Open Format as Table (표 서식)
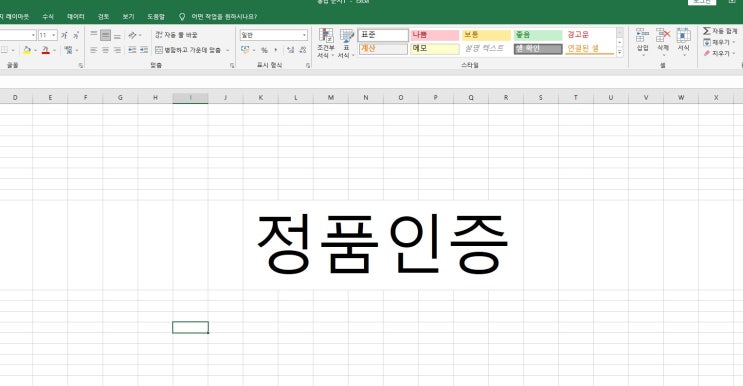Viewport: 743px width, 386px height. click(346, 43)
